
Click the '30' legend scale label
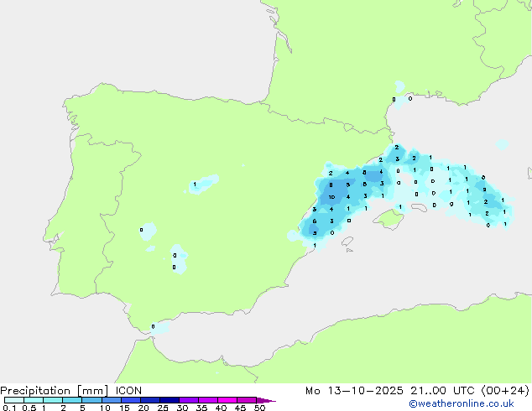pos(183,408)
